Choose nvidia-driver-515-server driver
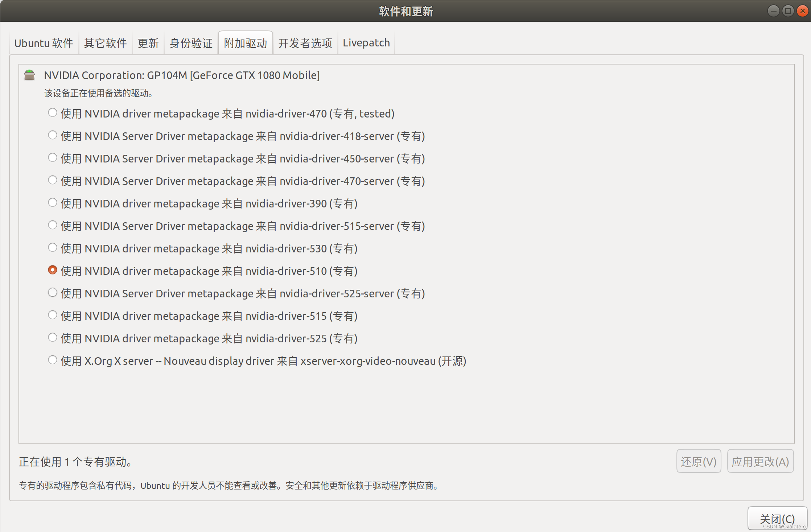 pyautogui.click(x=53, y=225)
